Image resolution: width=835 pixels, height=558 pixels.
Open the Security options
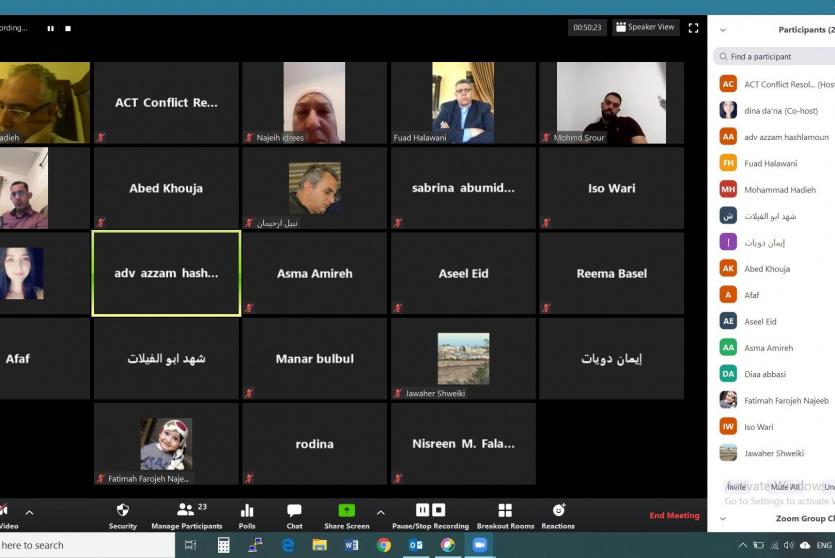[122, 514]
